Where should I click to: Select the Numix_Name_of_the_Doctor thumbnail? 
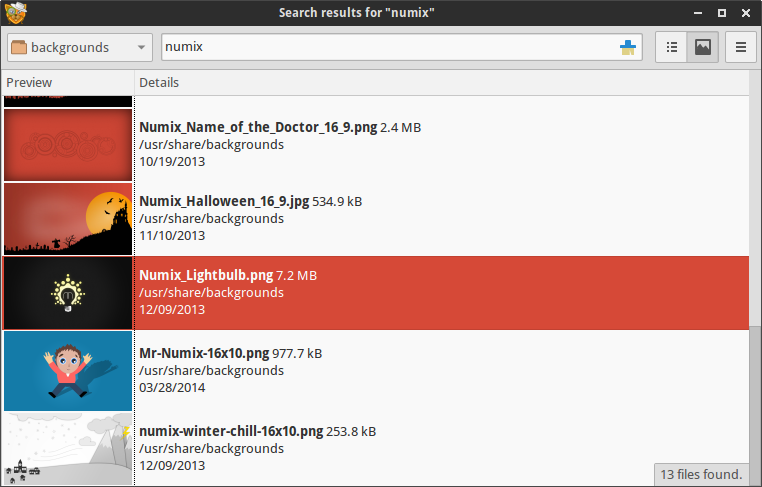[x=68, y=145]
